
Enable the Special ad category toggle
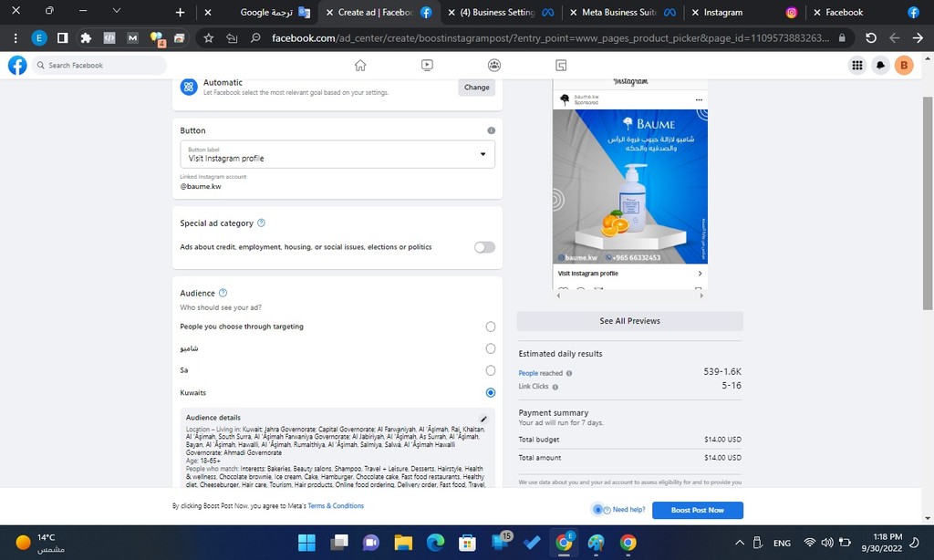(484, 247)
